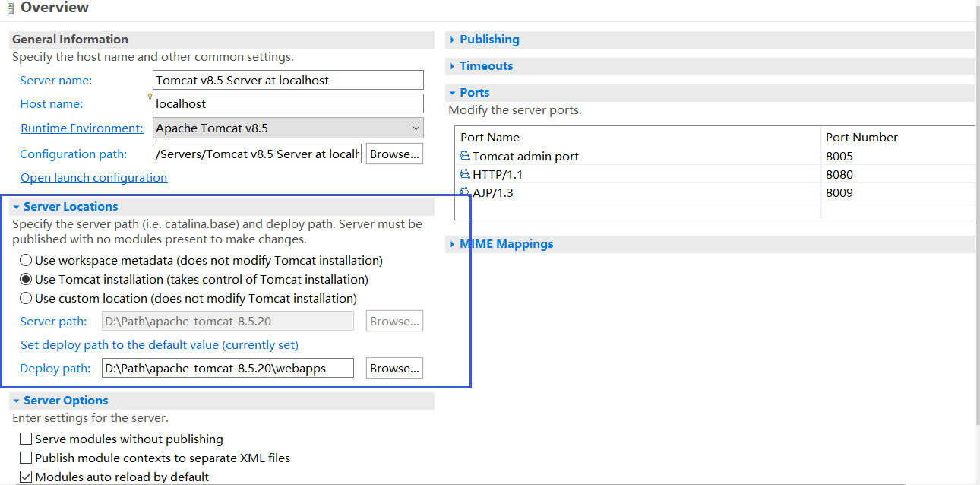The height and width of the screenshot is (485, 980).
Task: Enable Serve modules without publishing
Action: tap(26, 439)
